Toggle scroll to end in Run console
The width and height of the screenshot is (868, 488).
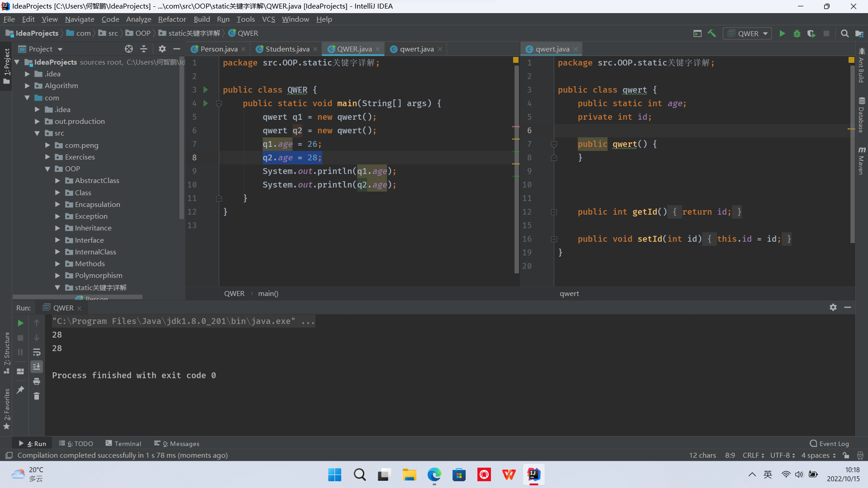(x=37, y=366)
